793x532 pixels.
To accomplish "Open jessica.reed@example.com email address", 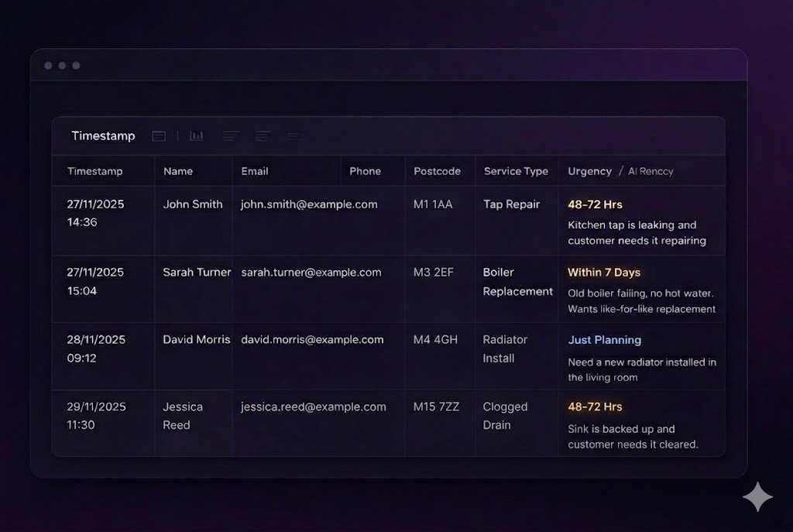I will click(314, 407).
